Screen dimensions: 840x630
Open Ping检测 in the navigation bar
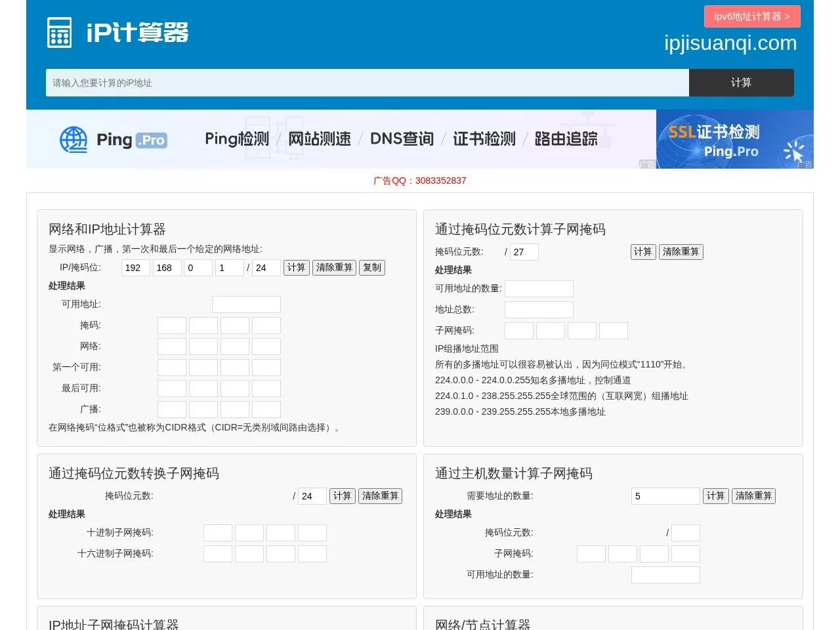[236, 138]
